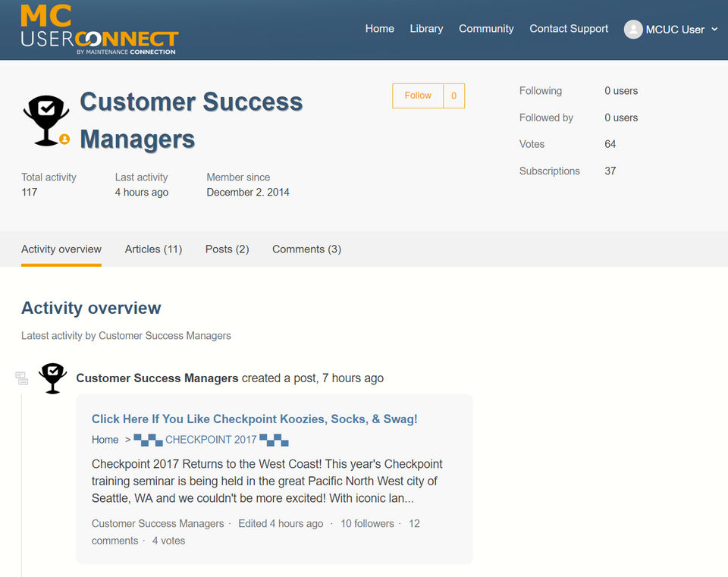The height and width of the screenshot is (577, 728).
Task: Switch to the Posts (2) tab
Action: tap(227, 249)
